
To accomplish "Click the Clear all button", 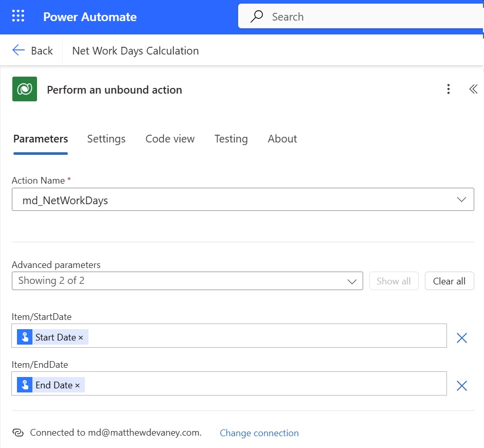I will tap(449, 281).
